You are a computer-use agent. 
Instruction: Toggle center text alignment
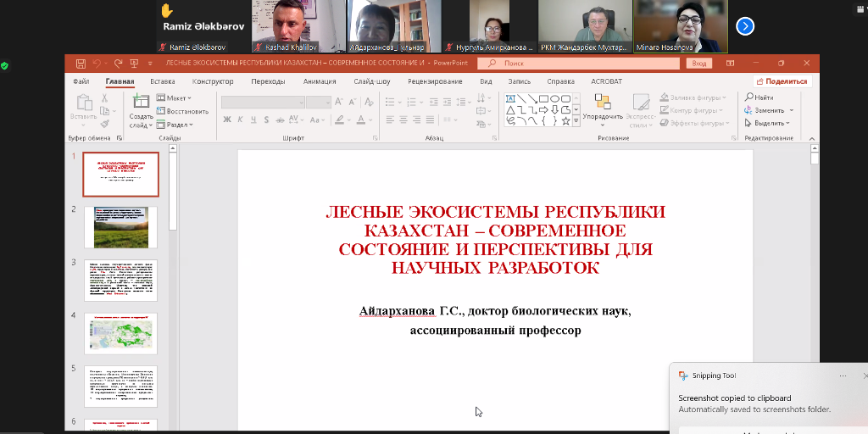coord(403,120)
